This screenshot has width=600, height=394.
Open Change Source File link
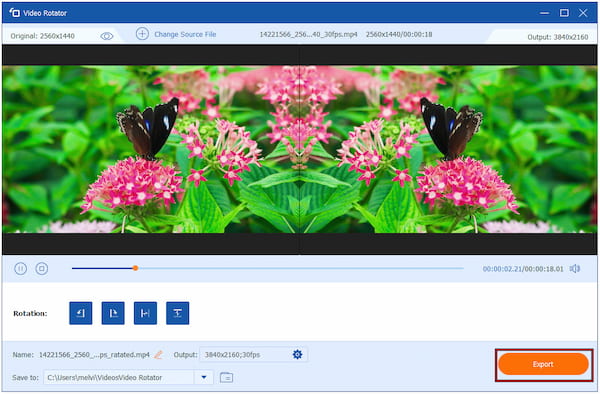click(185, 34)
